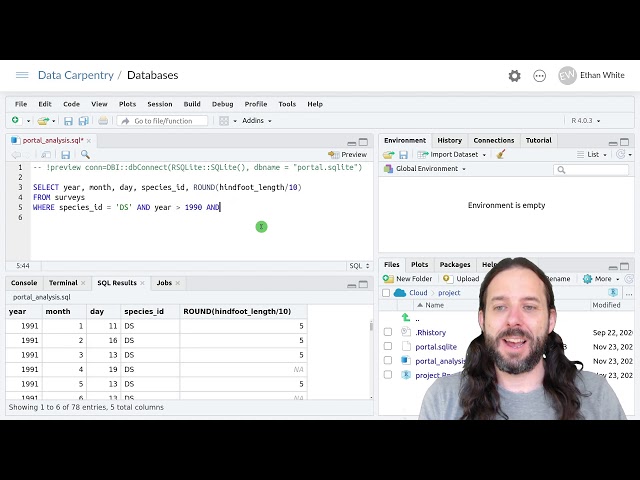
Task: Sort files by the Modified column header
Action: pyautogui.click(x=606, y=305)
